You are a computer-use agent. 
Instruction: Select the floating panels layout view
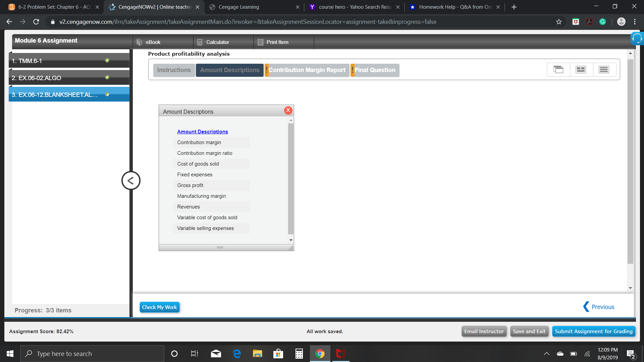tap(558, 69)
